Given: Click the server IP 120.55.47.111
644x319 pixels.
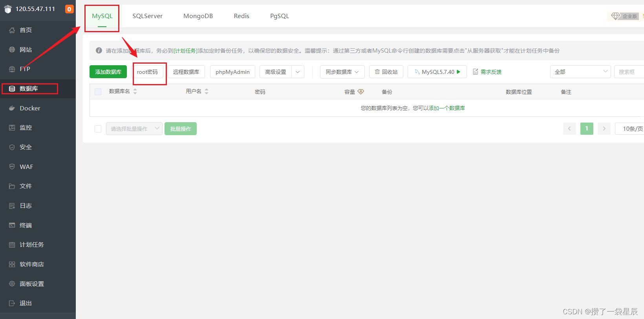Looking at the screenshot, I should 35,9.
